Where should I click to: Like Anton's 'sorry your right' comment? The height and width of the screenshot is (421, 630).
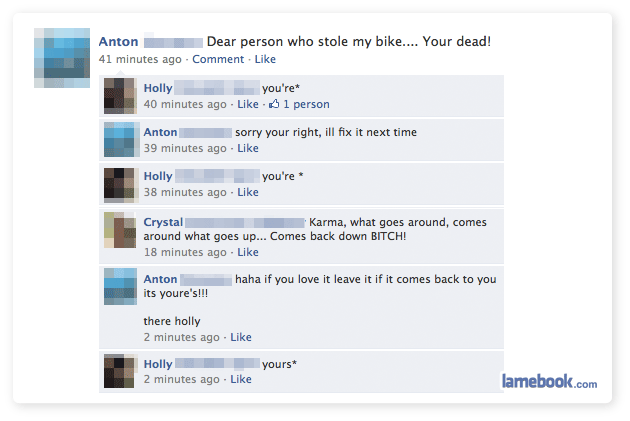point(248,148)
